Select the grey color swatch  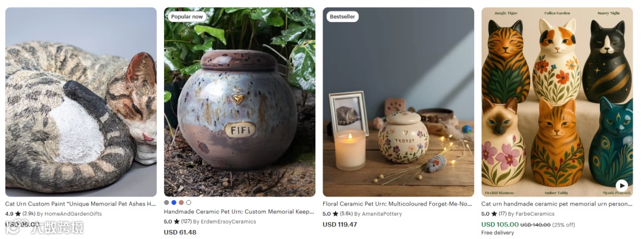point(166,203)
